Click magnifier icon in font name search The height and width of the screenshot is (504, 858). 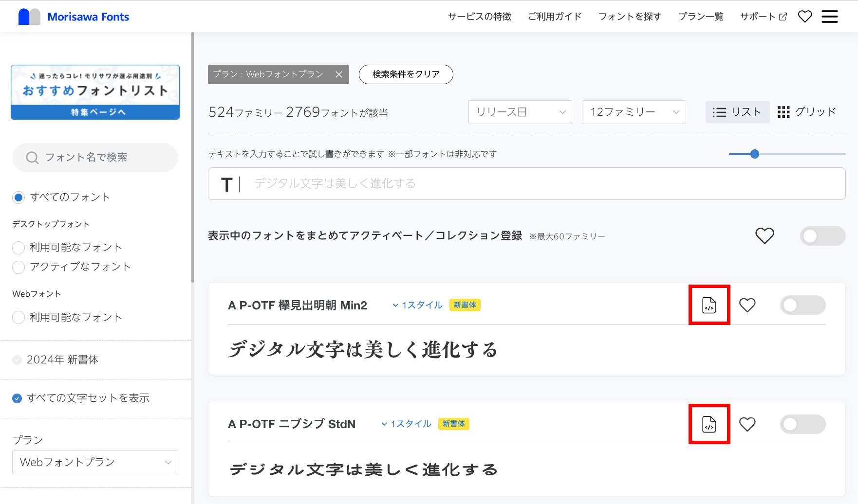[32, 158]
